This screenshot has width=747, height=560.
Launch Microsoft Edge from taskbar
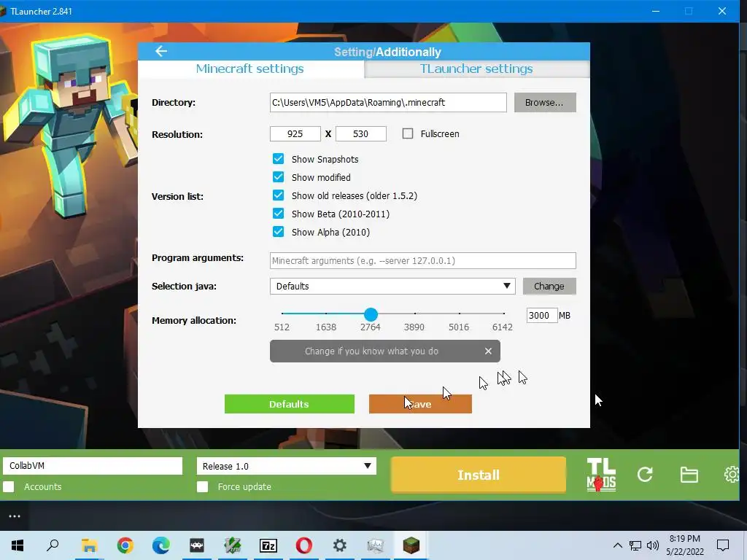pyautogui.click(x=161, y=545)
